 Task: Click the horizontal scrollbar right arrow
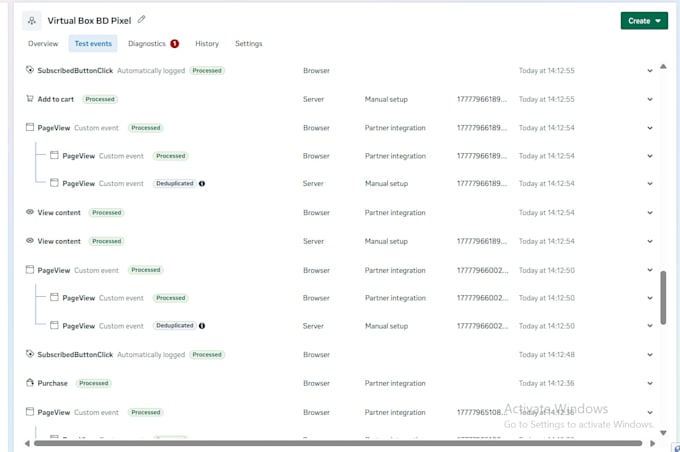652,443
